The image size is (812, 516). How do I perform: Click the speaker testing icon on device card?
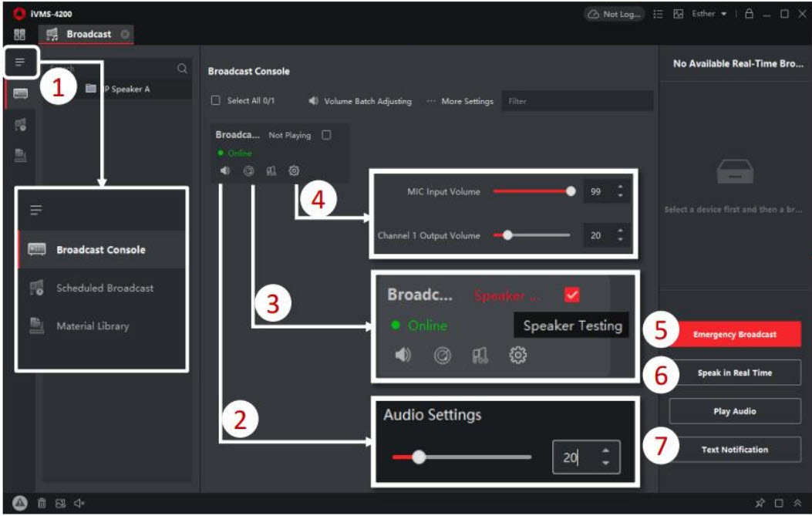[248, 171]
